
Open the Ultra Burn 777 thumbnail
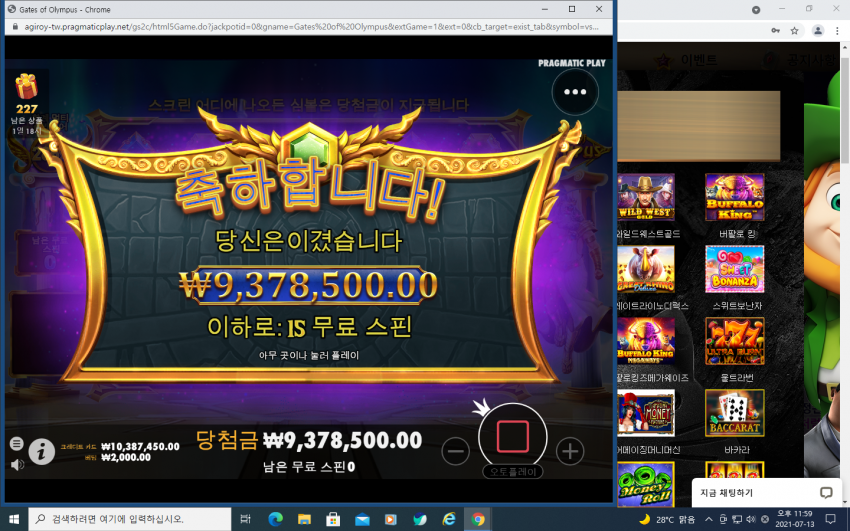click(x=735, y=341)
